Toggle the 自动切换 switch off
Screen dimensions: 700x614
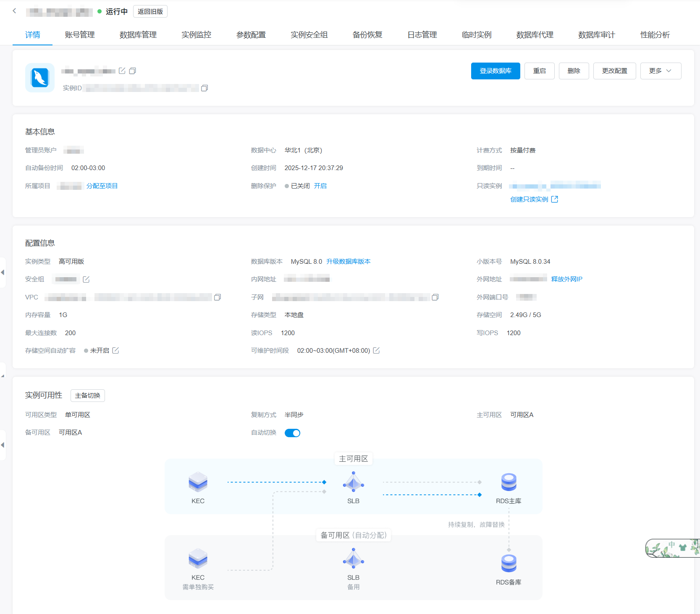pyautogui.click(x=292, y=433)
